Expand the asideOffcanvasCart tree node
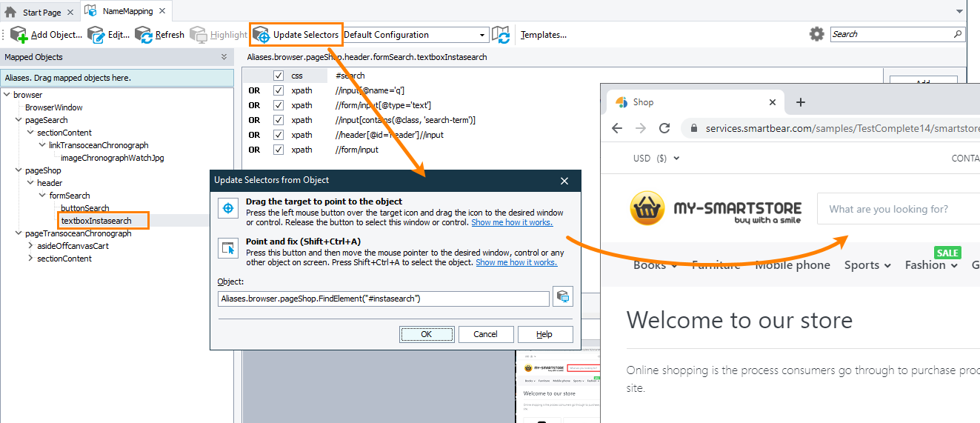Viewport: 980px width, 423px height. tap(30, 246)
